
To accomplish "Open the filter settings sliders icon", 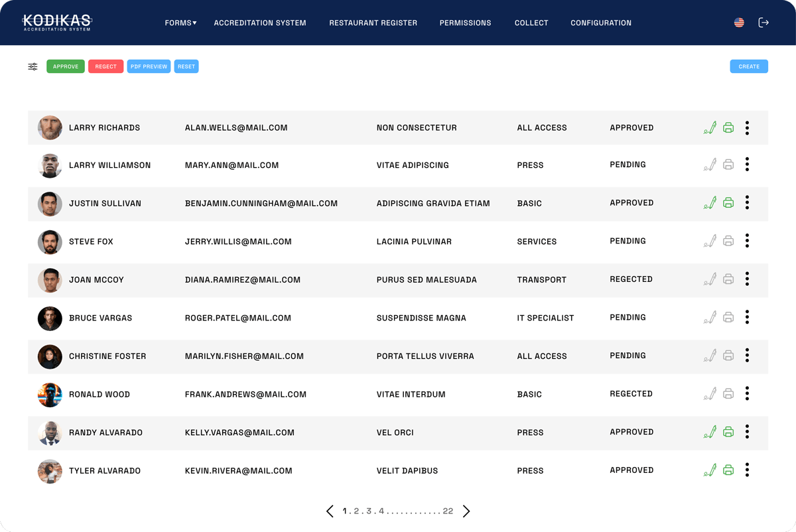I will 33,66.
